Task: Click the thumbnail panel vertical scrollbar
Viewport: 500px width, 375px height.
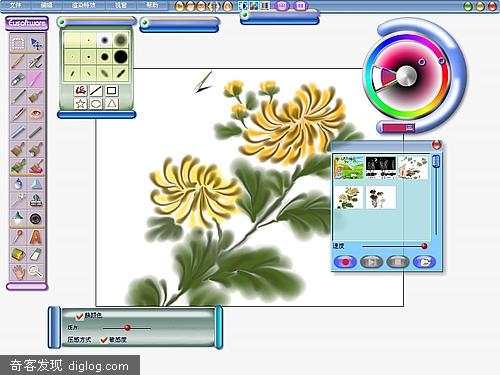Action: (436, 195)
